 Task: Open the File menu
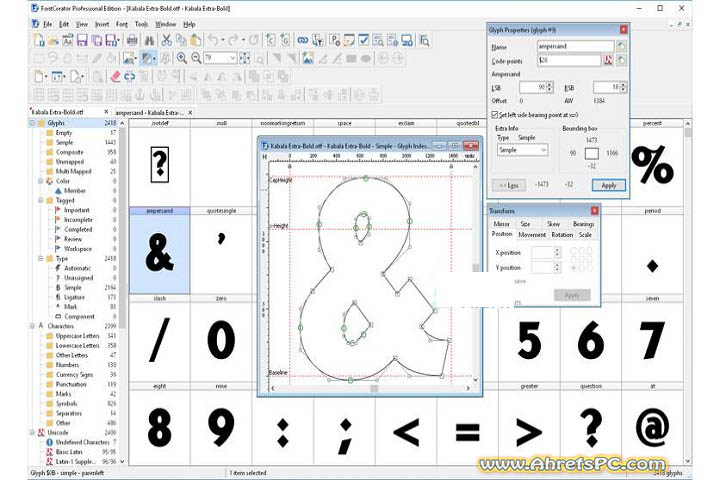tap(47, 24)
